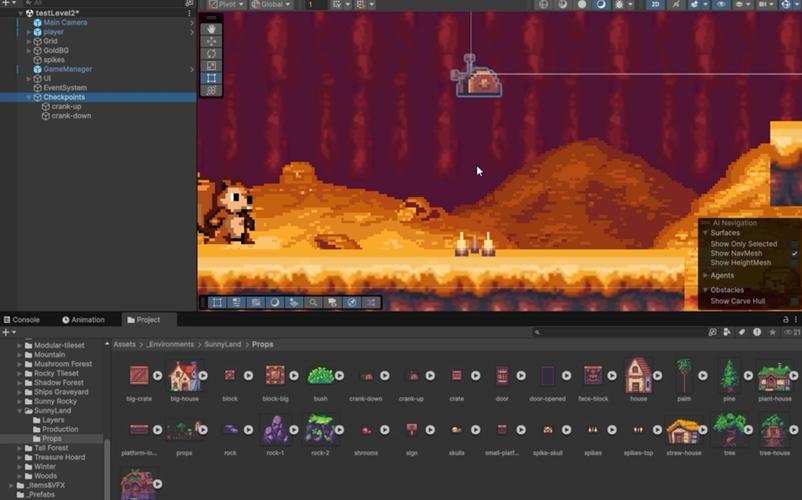Expand the crank-down asset arrow
This screenshot has width=802, height=500.
(385, 376)
